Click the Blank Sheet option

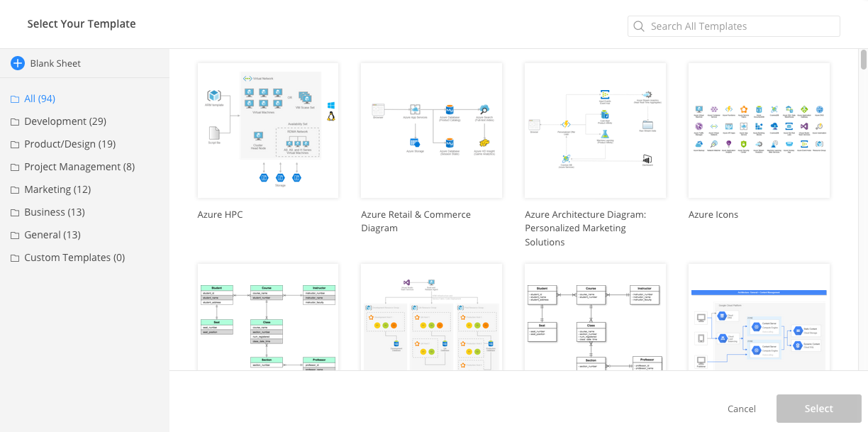click(55, 63)
